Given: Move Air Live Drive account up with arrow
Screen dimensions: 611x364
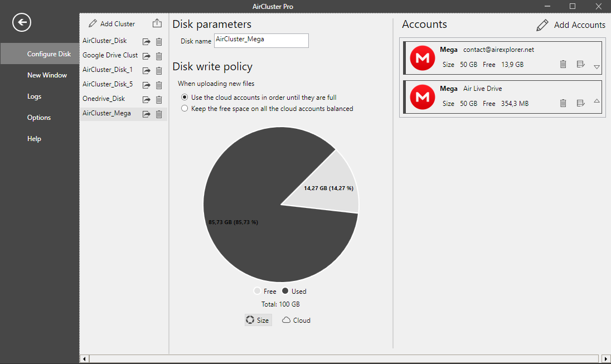Looking at the screenshot, I should 597,101.
